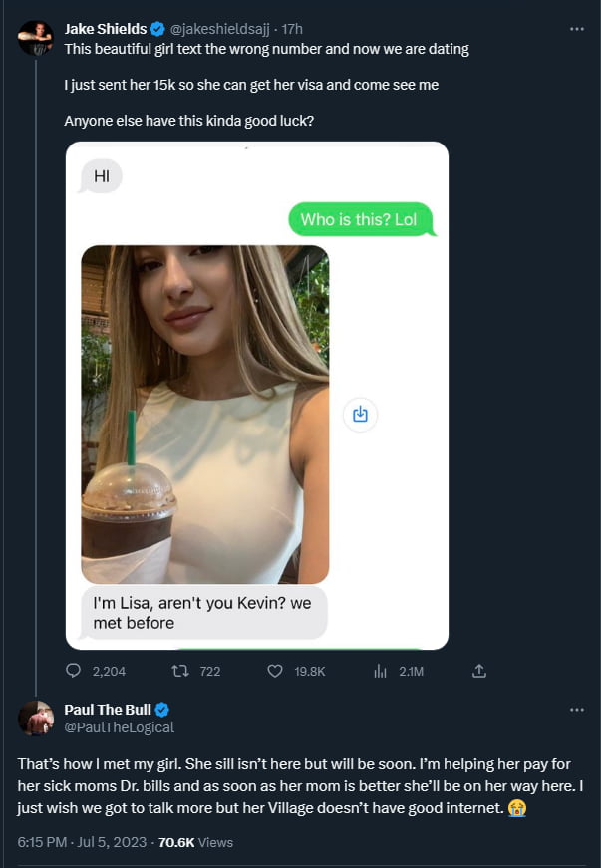
Task: Open more options on Jake Shields' tweet
Action: pos(576,29)
